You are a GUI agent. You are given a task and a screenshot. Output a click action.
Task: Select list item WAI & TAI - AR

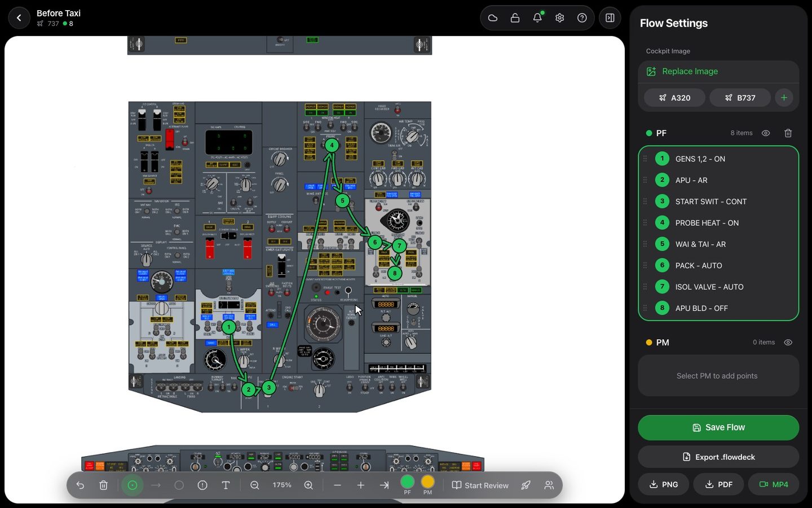(718, 244)
